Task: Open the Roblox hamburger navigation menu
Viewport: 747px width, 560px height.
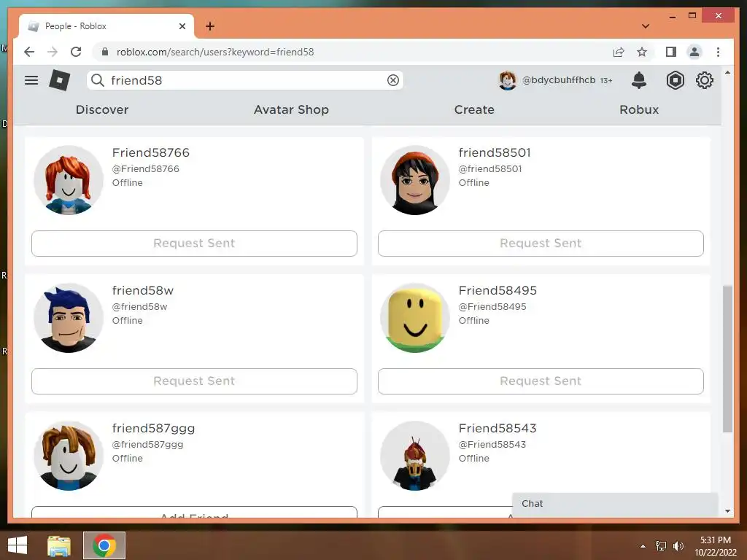Action: tap(31, 80)
